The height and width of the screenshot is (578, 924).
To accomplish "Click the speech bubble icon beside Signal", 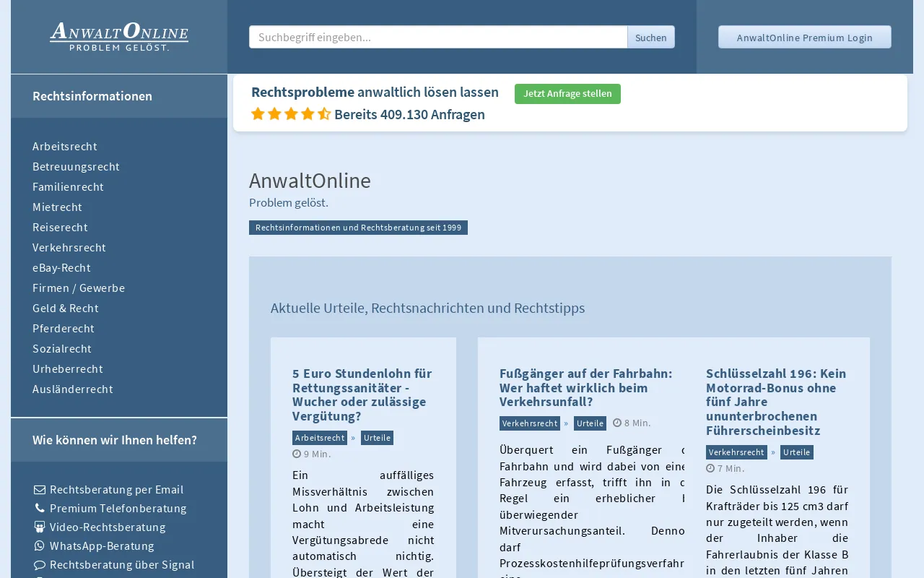I will tap(40, 565).
